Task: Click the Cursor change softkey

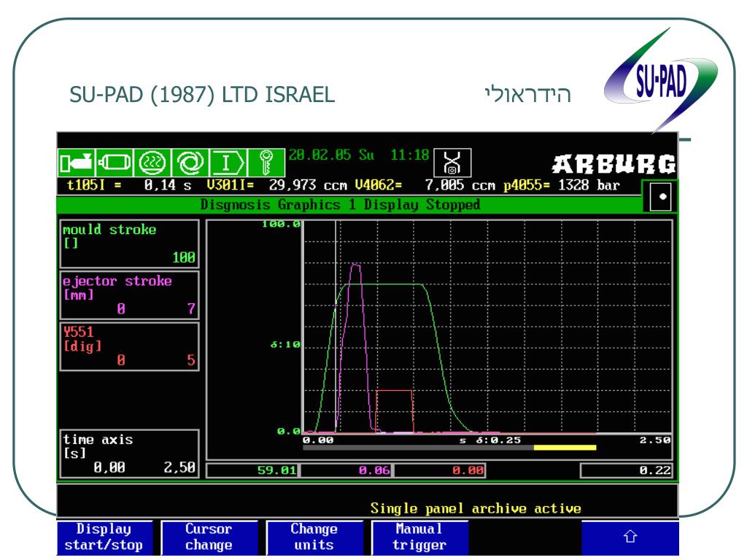Action: pyautogui.click(x=209, y=537)
